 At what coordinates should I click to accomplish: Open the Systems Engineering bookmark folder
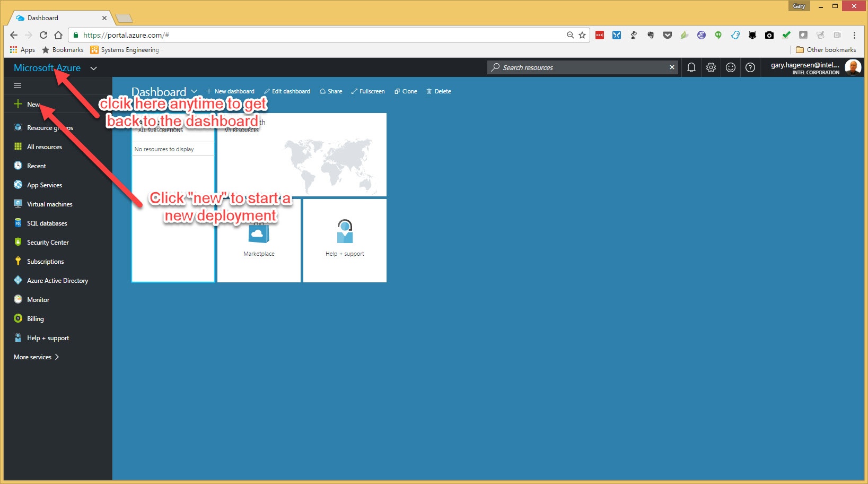tap(125, 49)
